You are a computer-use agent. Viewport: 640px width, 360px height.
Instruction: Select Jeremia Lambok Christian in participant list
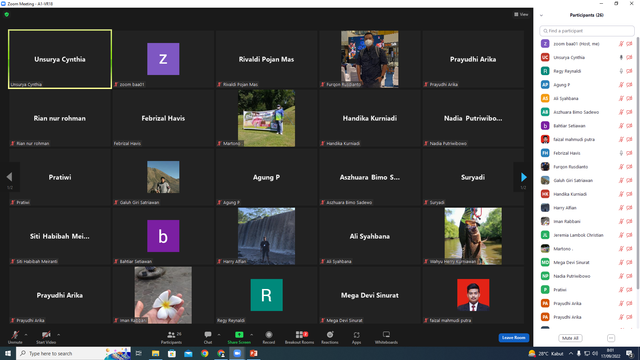tap(587, 235)
